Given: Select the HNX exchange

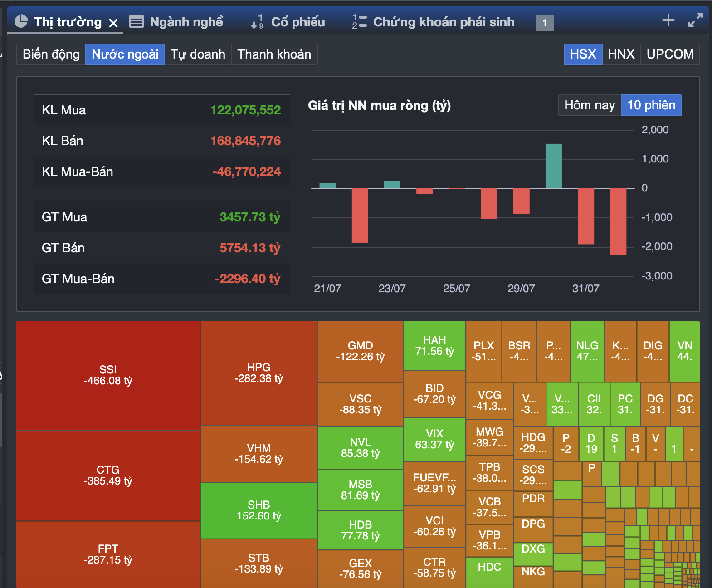Looking at the screenshot, I should click(x=621, y=54).
